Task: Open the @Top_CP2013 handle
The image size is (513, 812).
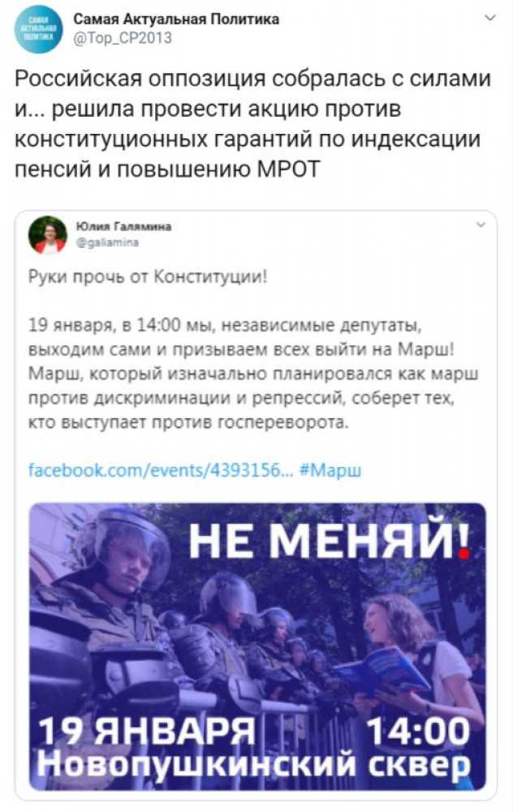Action: point(123,38)
